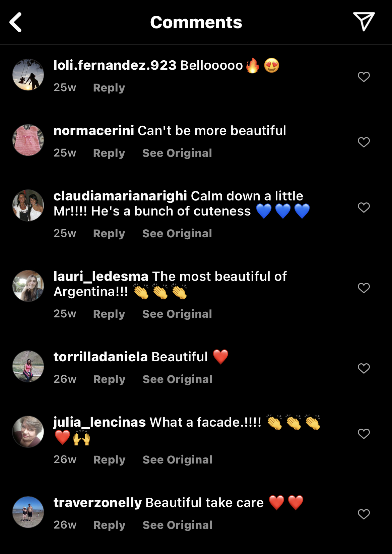Screen dimensions: 392x554
Task: Like claudiamarianarighi's comment with the heart
Action: 364,207
